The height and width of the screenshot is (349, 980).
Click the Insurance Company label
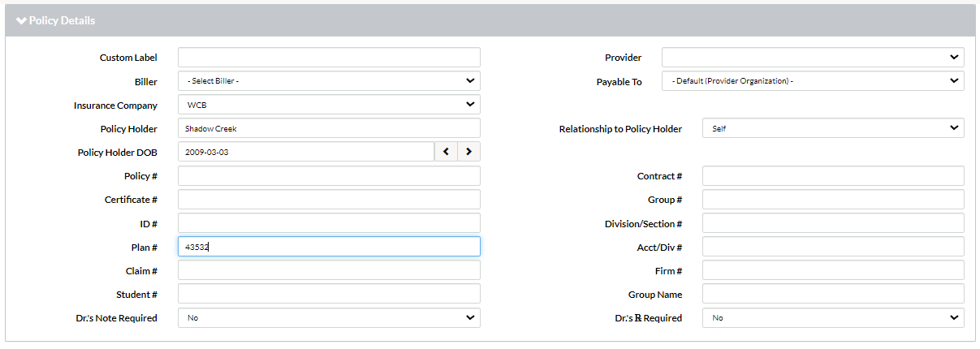point(115,106)
